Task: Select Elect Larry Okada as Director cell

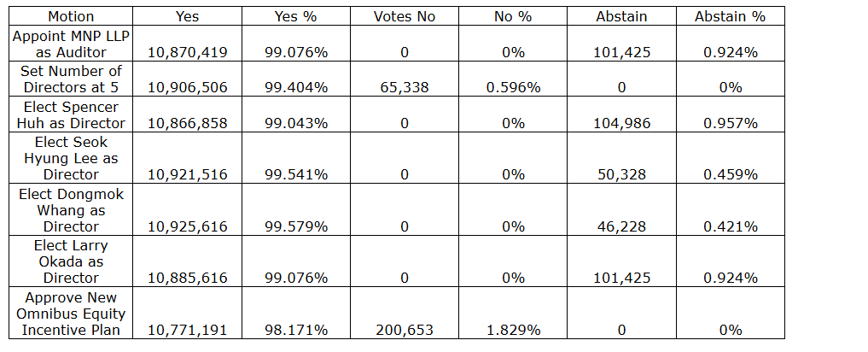Action: (x=71, y=261)
